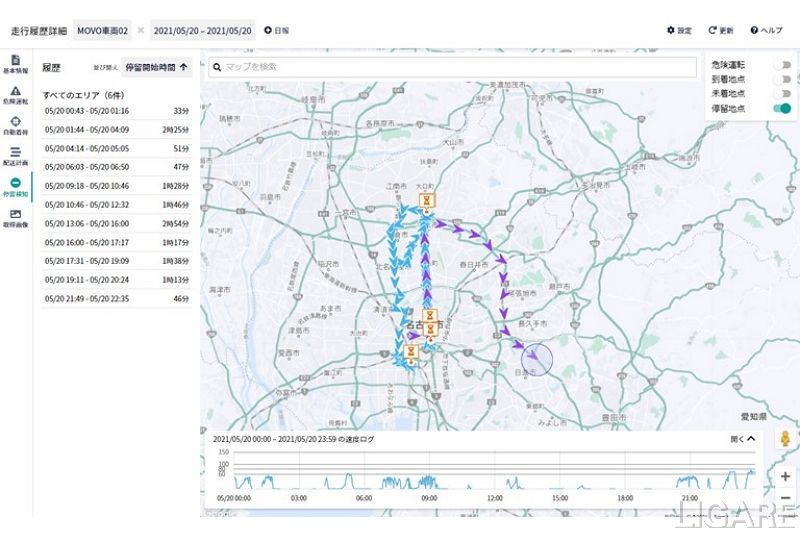
Task: Turn on the 到着地点 toggle
Action: (x=781, y=79)
